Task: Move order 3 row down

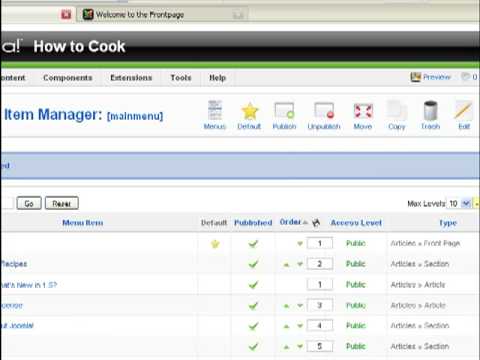Action: click(300, 305)
